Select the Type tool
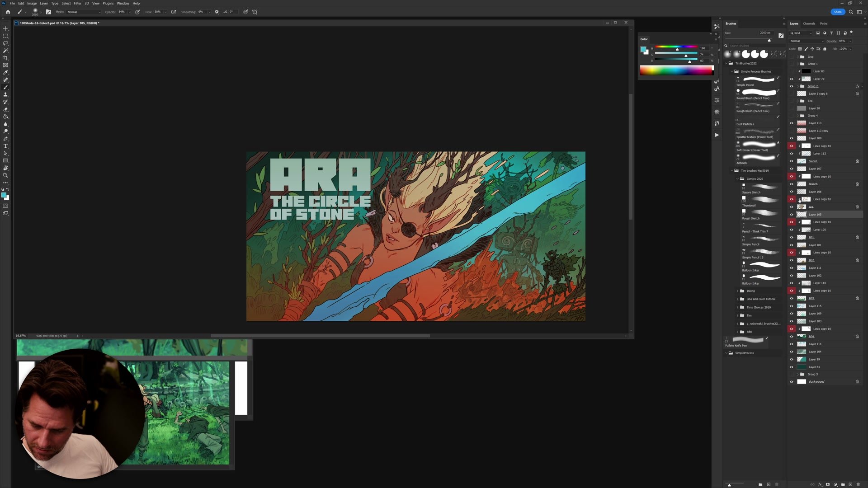Screen dimensions: 868x488 [x=5, y=146]
